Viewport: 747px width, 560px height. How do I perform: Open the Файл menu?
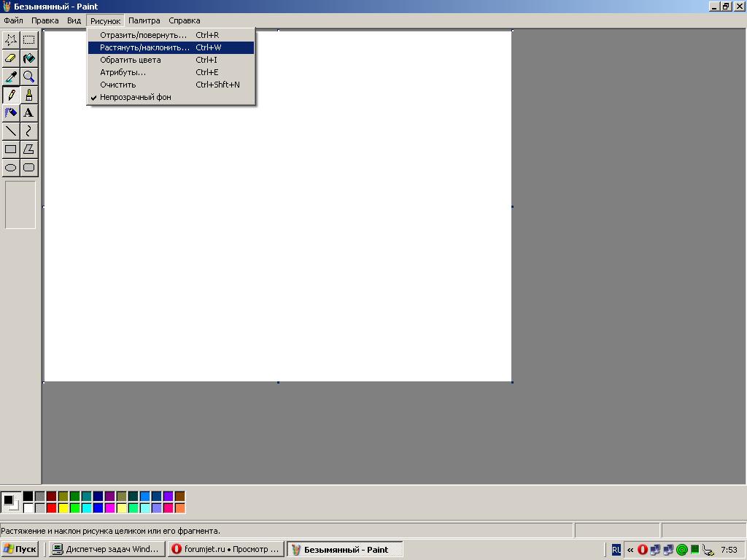[13, 20]
